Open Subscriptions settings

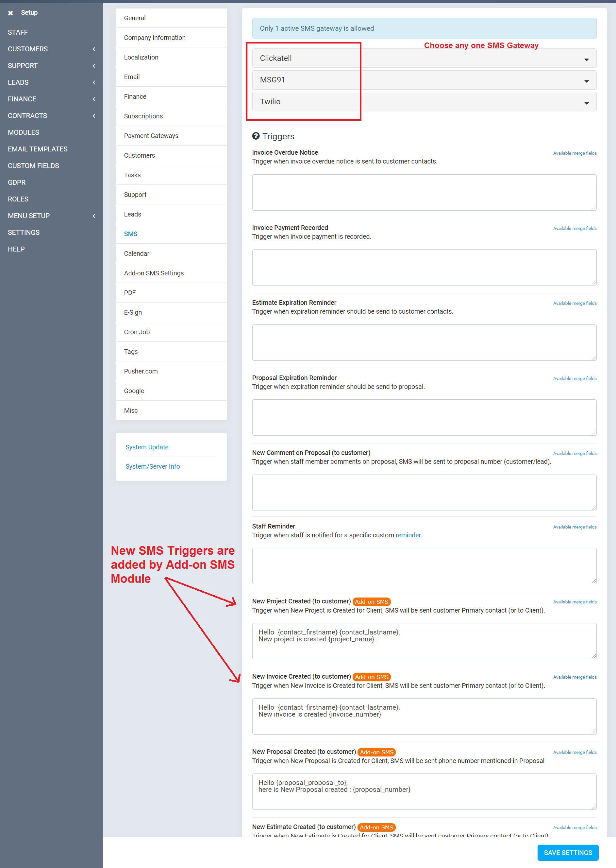tap(171, 116)
